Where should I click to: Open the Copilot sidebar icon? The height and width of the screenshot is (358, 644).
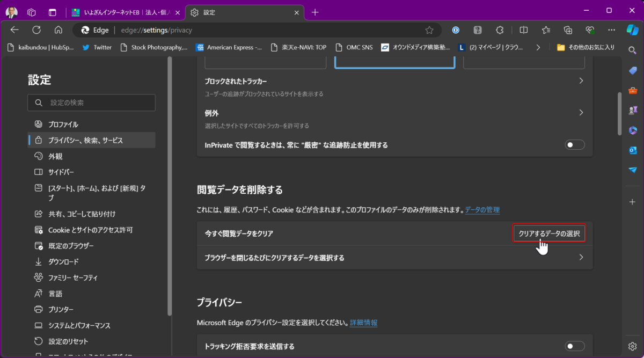[x=632, y=30]
